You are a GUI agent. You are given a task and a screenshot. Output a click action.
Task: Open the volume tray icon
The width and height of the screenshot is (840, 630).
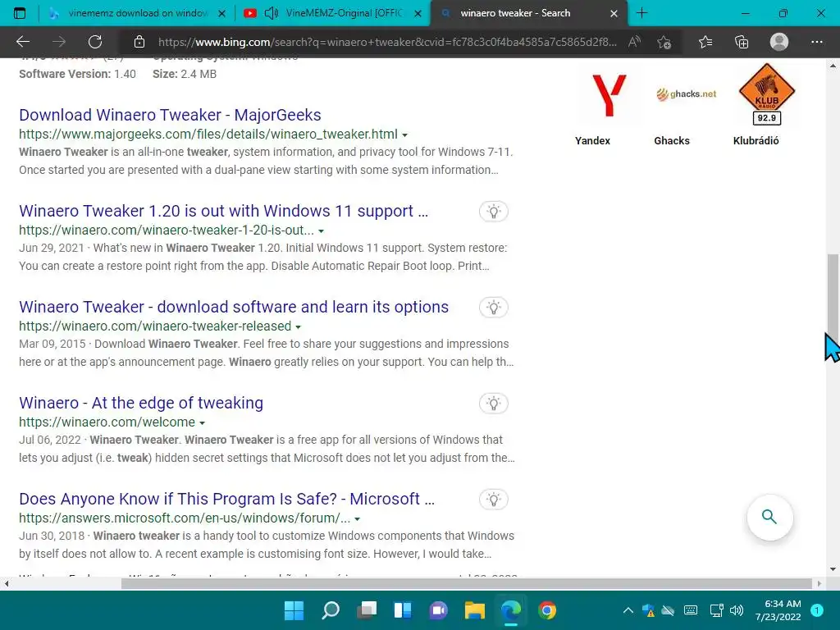point(737,610)
